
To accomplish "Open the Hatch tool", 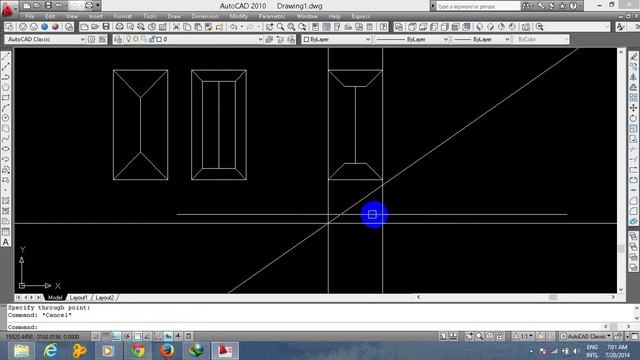I will tap(6, 200).
